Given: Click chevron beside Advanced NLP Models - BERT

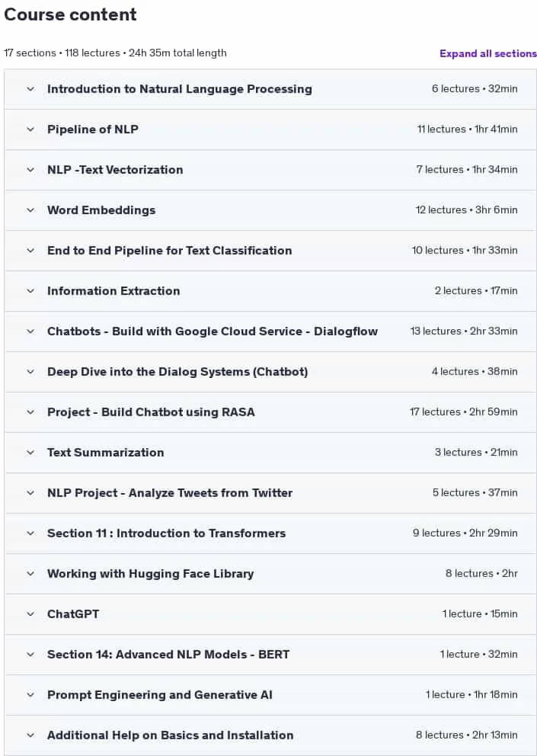Looking at the screenshot, I should point(30,655).
